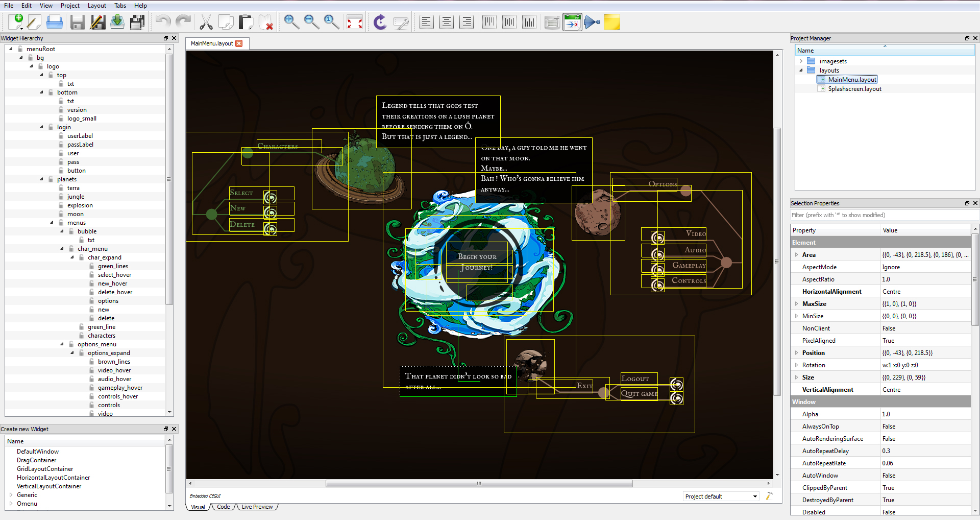Click the Save floppy disk icon

[x=77, y=22]
